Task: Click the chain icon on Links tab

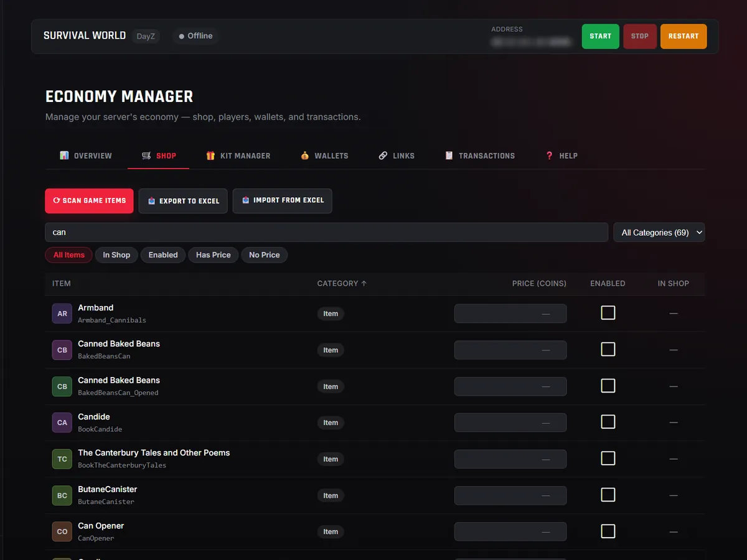Action: tap(383, 156)
